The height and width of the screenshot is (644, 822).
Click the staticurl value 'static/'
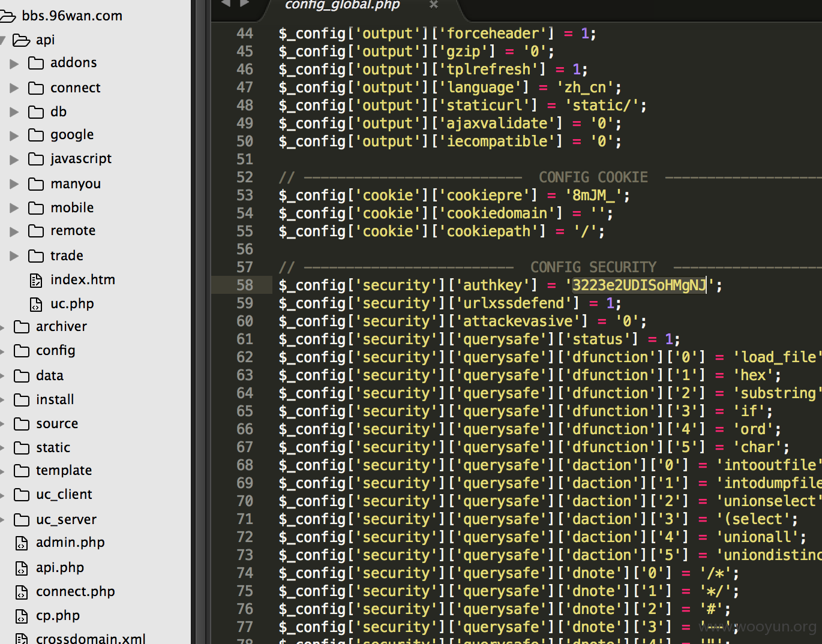(x=602, y=106)
